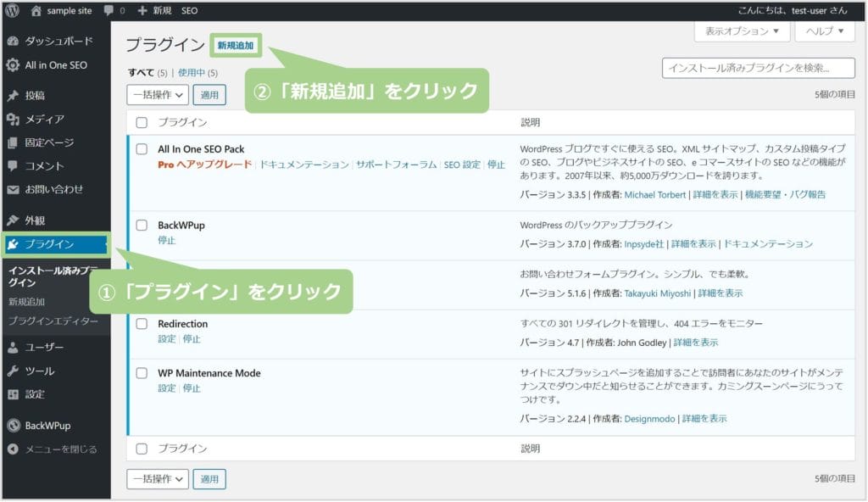
Task: Expand the ヘルプ panel
Action: pyautogui.click(x=825, y=31)
